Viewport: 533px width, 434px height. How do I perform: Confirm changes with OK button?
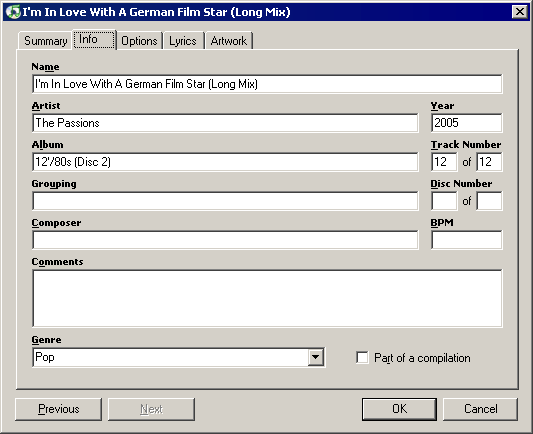[399, 409]
